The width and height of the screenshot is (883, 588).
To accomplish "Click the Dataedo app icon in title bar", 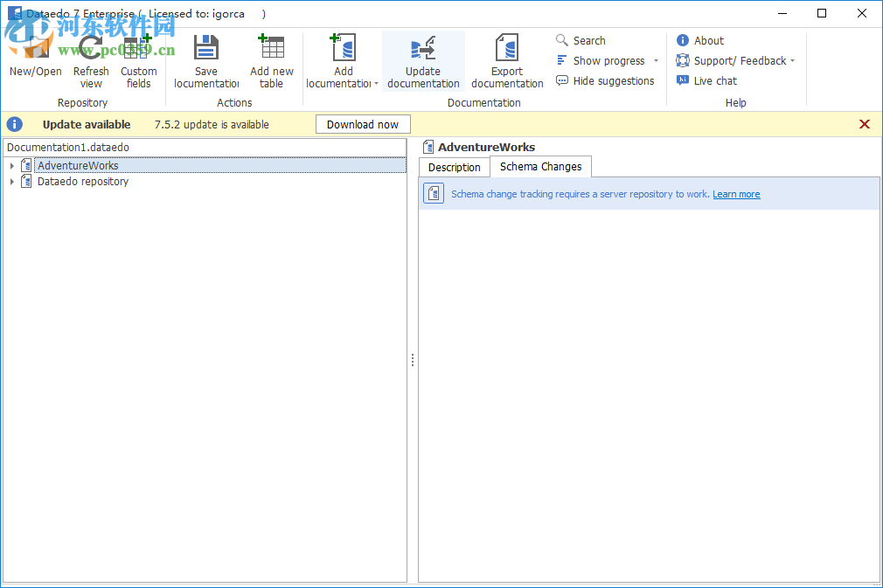I will tap(15, 13).
